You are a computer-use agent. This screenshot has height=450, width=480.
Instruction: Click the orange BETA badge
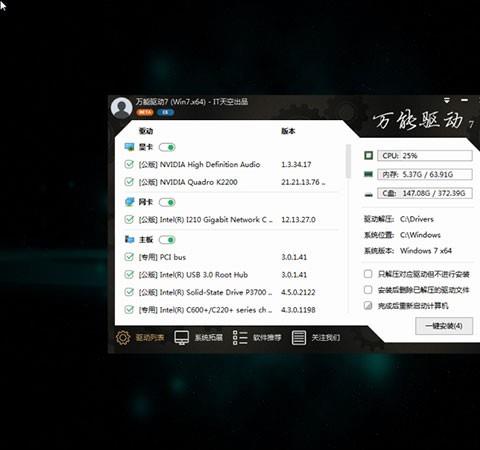click(x=145, y=112)
